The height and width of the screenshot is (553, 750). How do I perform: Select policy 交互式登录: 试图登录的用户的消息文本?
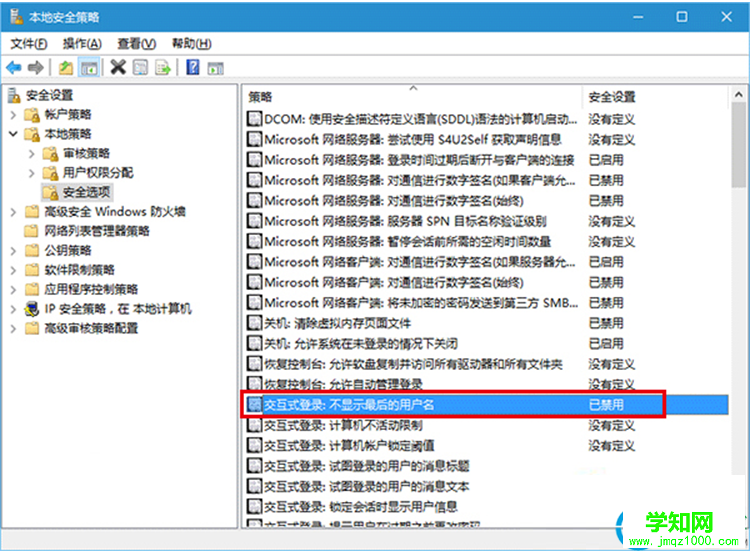(367, 487)
